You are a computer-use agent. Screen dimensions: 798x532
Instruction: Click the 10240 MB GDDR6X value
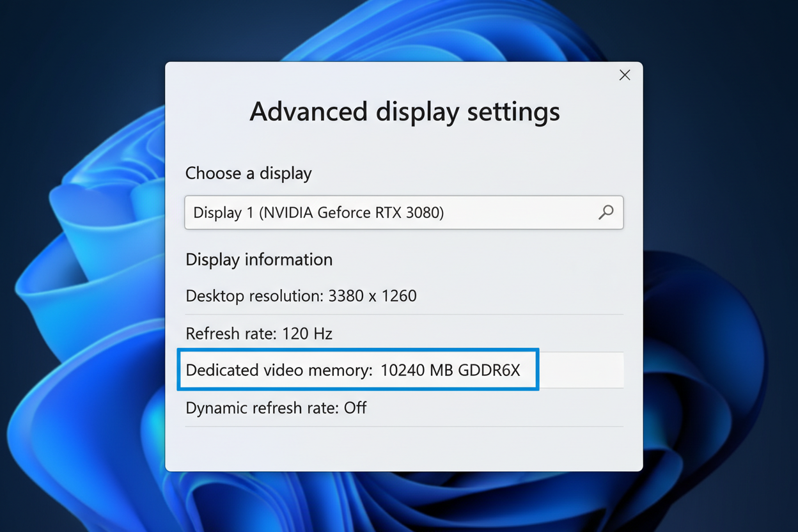pyautogui.click(x=450, y=370)
